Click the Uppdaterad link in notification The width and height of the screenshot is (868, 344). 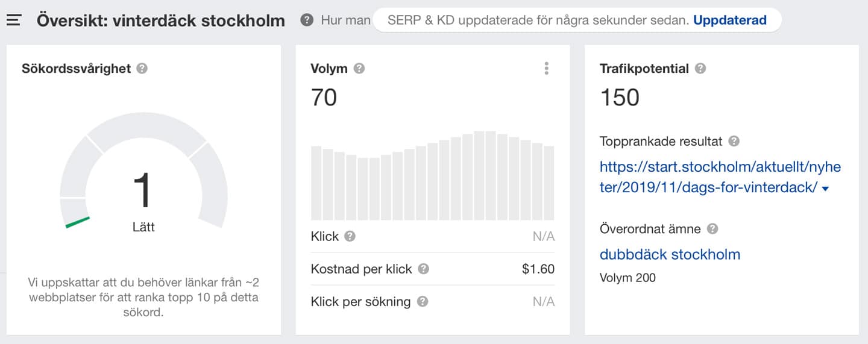(729, 20)
